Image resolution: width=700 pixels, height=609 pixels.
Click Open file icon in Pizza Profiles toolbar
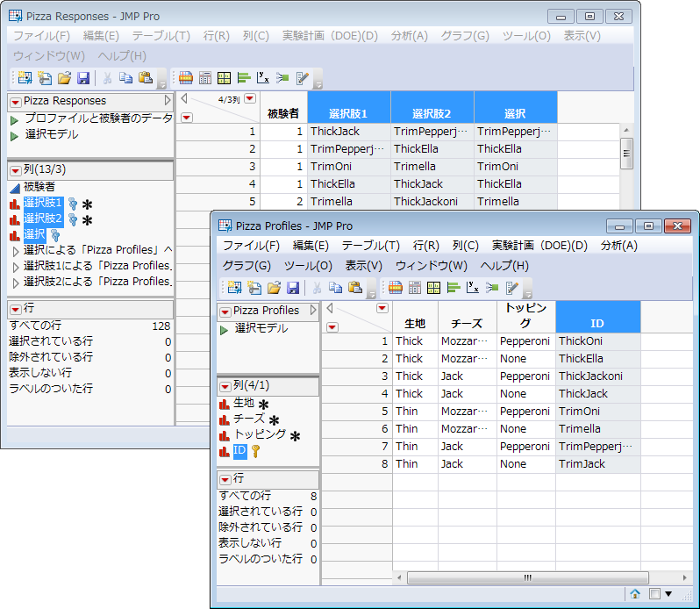(x=274, y=288)
